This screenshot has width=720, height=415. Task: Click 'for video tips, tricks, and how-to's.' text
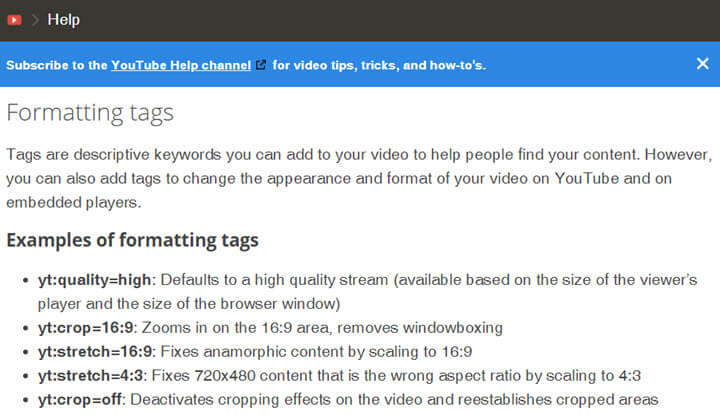click(379, 65)
